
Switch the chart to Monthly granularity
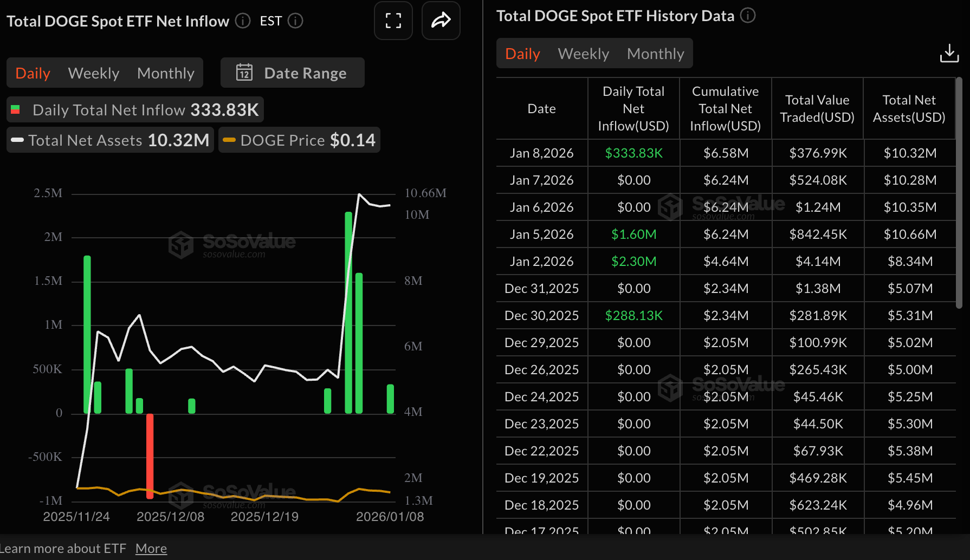click(165, 73)
